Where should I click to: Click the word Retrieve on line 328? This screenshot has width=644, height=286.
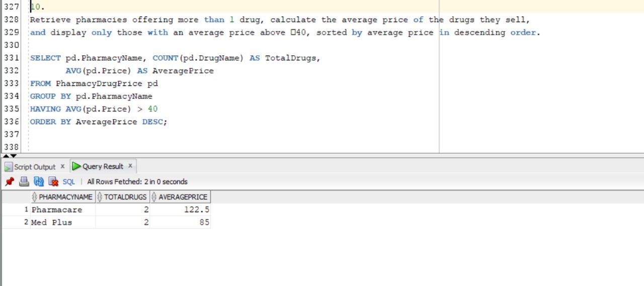pyautogui.click(x=50, y=20)
